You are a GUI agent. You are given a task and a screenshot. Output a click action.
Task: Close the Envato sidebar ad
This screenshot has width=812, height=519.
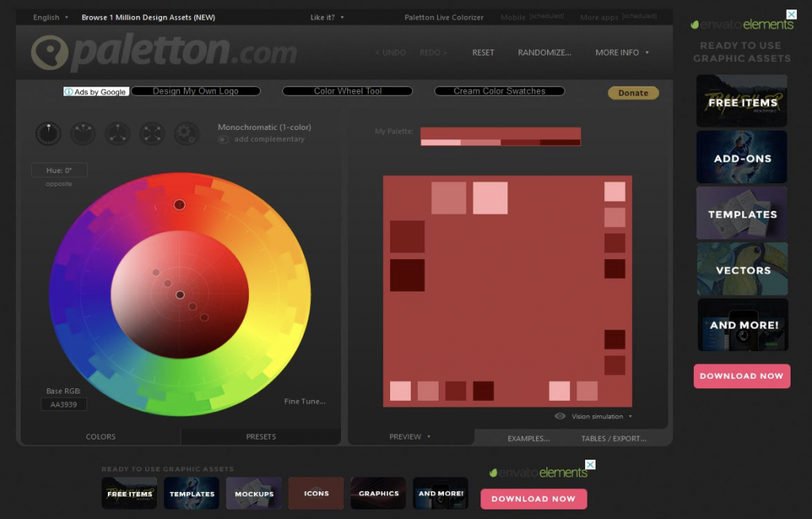tap(791, 14)
